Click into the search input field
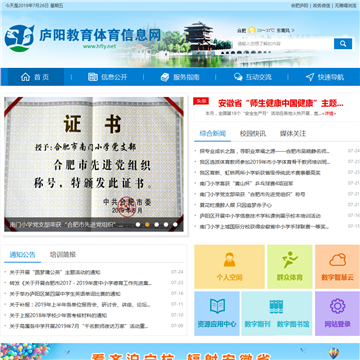The width and height of the screenshot is (360, 360). 283,44
